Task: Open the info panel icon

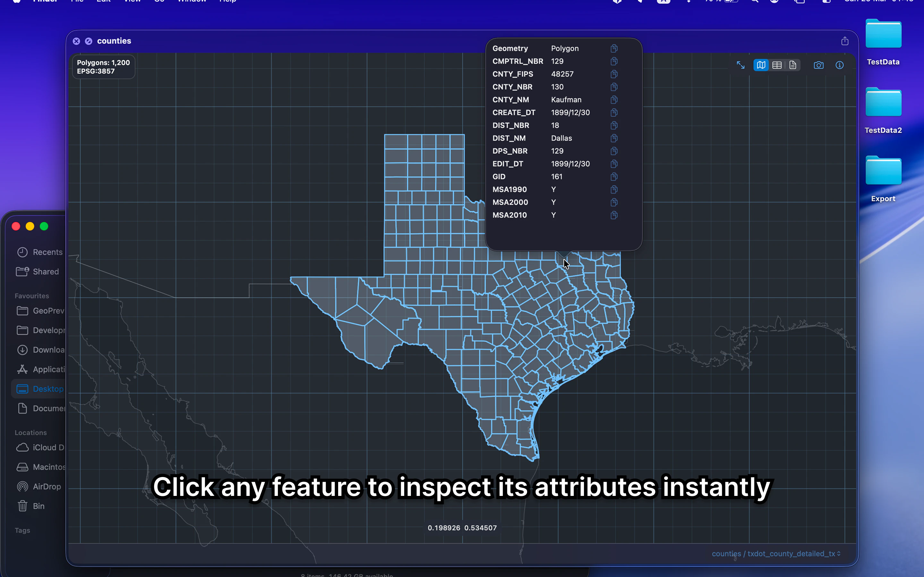Action: (839, 65)
